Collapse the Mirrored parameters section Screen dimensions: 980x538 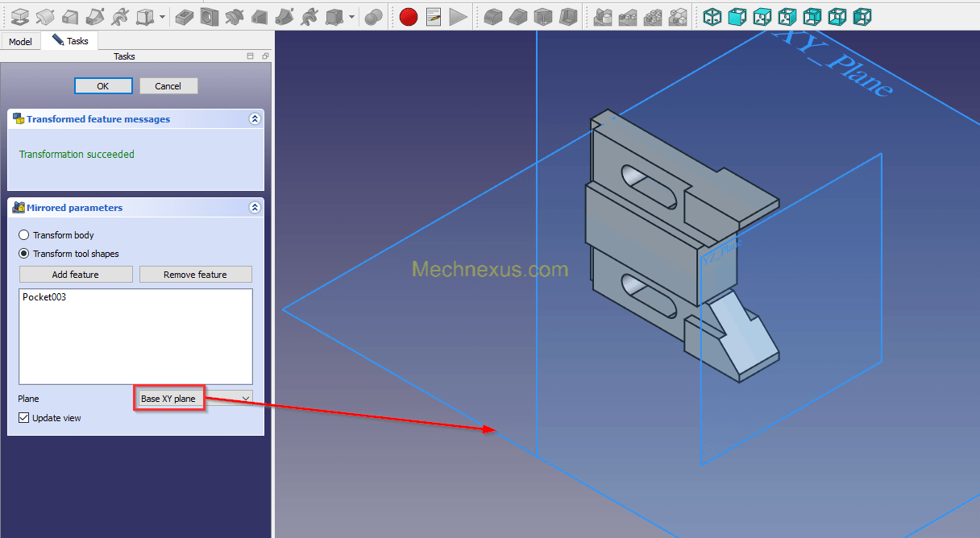click(x=255, y=208)
